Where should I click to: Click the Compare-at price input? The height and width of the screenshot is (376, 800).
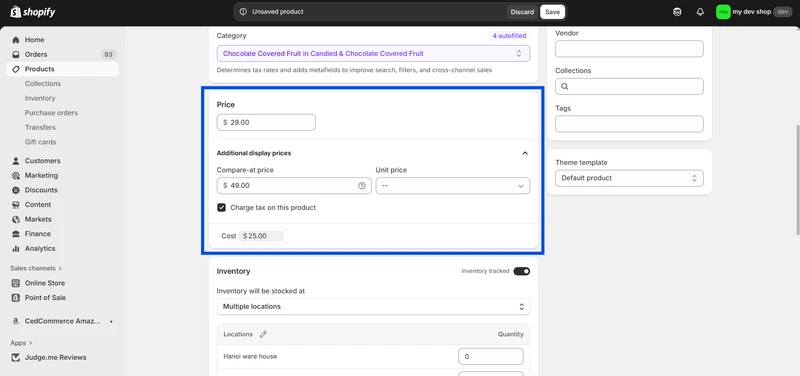(x=294, y=186)
